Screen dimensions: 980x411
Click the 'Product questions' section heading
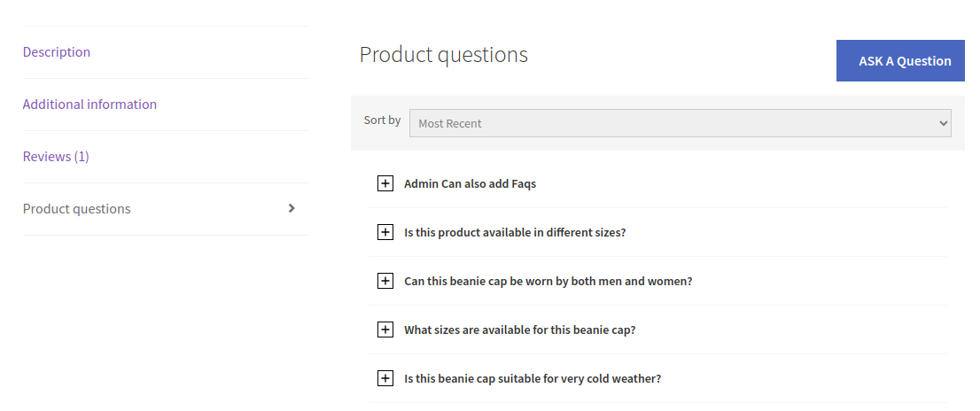pos(443,55)
